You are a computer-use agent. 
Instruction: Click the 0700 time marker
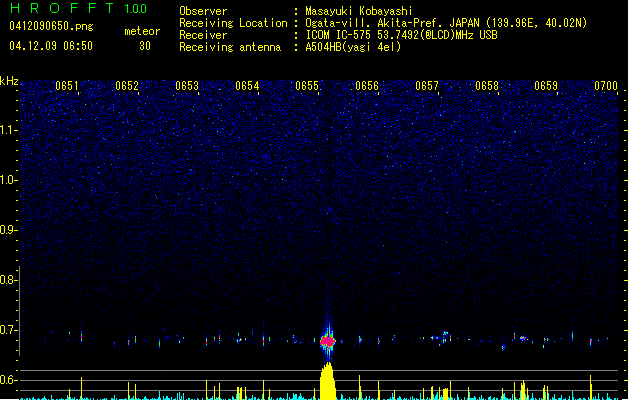point(606,86)
